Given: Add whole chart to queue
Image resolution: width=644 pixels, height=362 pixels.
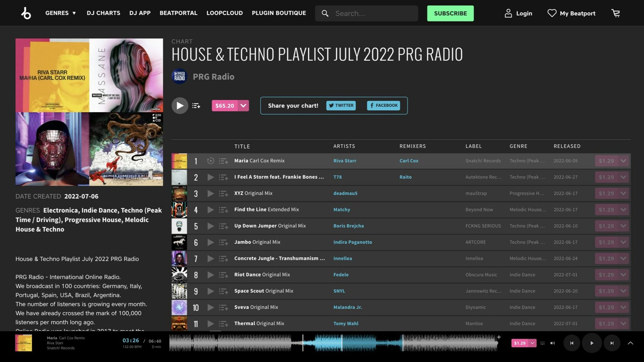Looking at the screenshot, I should [x=196, y=106].
